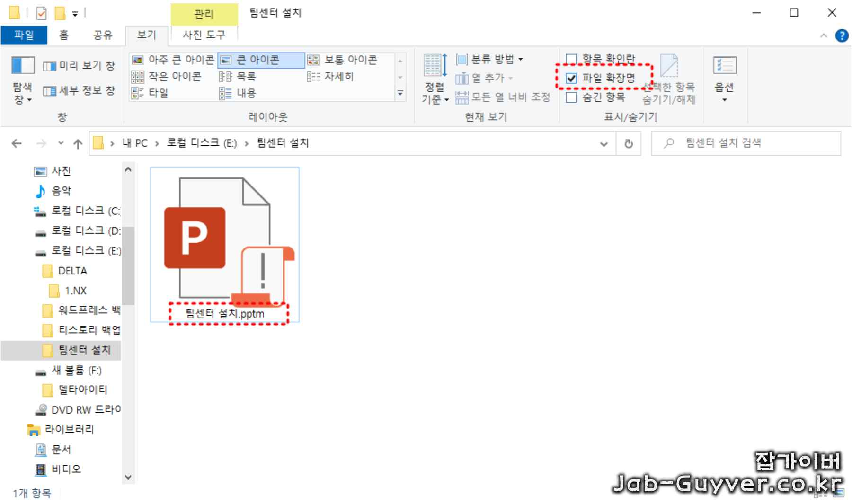Refresh the current folder
Image resolution: width=852 pixels, height=504 pixels.
tap(629, 143)
